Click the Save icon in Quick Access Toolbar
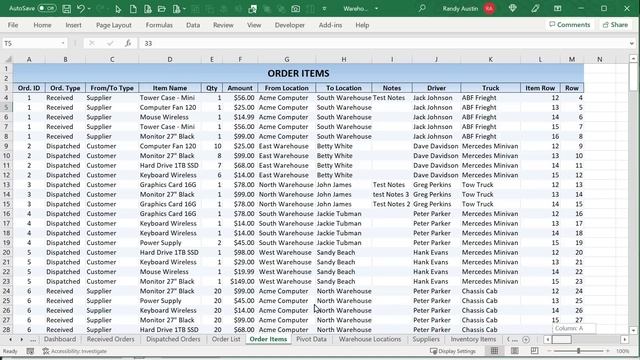 tap(67, 9)
